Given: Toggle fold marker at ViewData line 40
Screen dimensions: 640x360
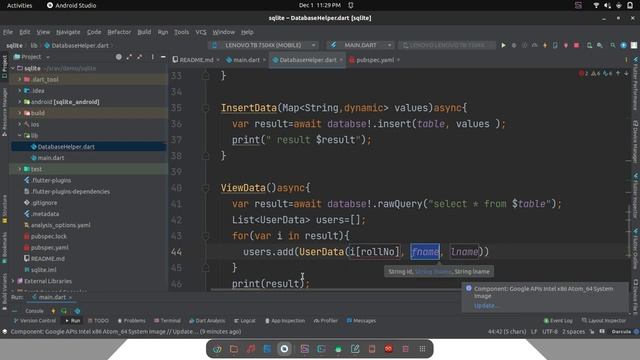Looking at the screenshot, I should tap(206, 188).
